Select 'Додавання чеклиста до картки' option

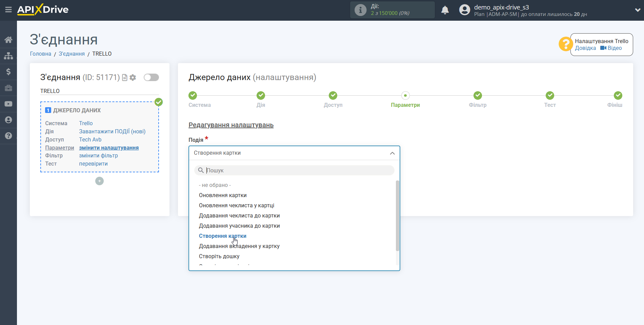click(239, 216)
